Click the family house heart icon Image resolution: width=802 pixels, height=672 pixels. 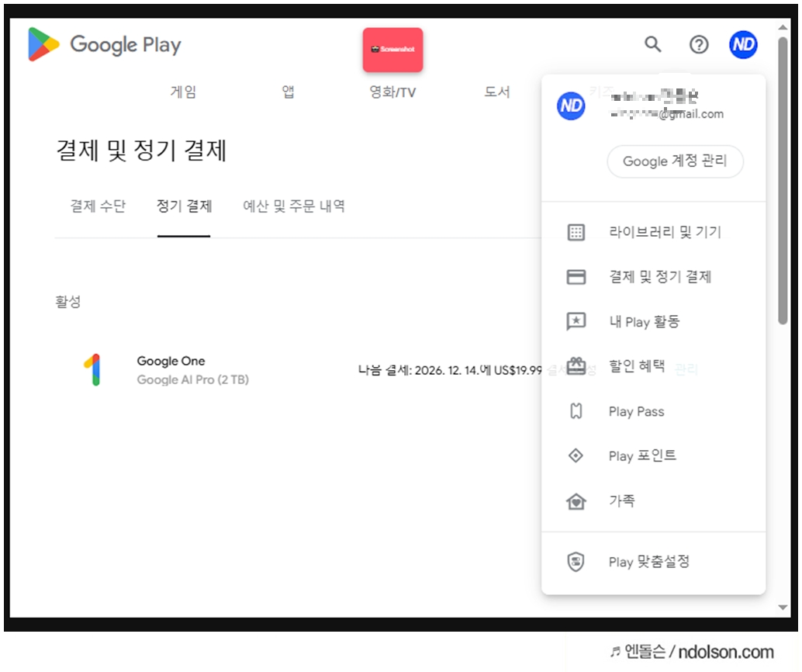(576, 501)
